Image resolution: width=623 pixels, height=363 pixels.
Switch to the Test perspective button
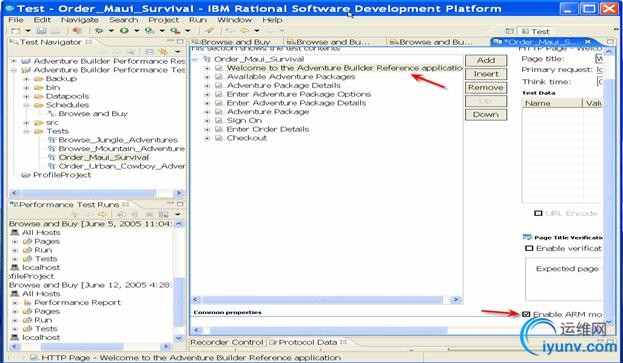pyautogui.click(x=535, y=31)
